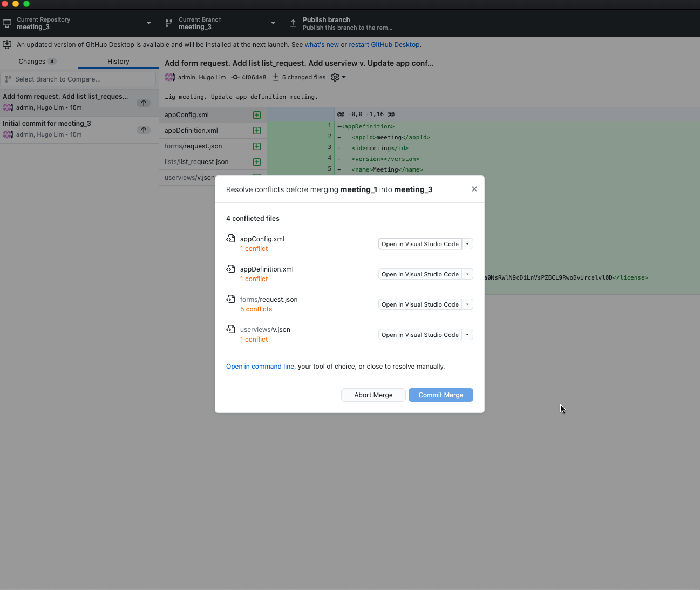Open appDefinition.xml in Visual Studio Code
The width and height of the screenshot is (700, 590).
(x=420, y=274)
